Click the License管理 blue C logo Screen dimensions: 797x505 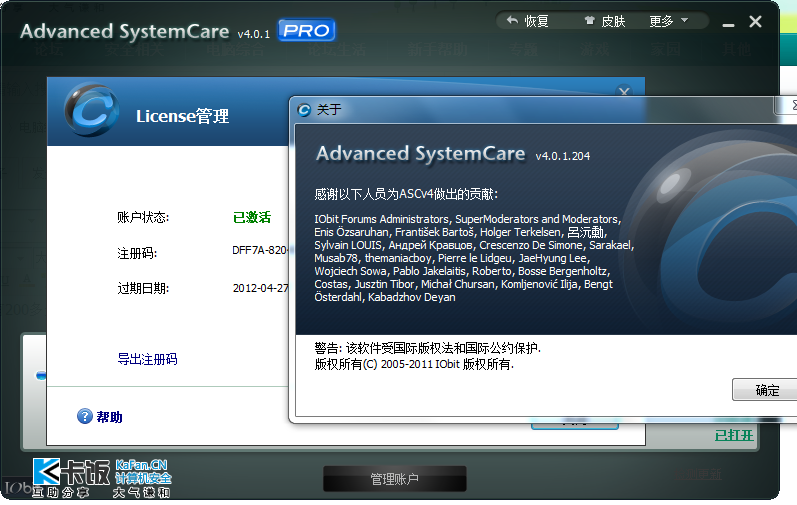92,110
